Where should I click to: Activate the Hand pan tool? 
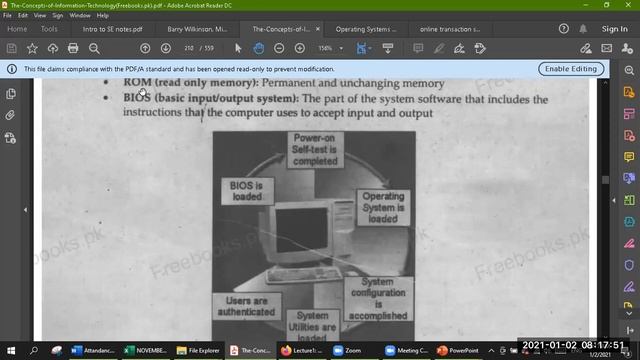pos(259,49)
